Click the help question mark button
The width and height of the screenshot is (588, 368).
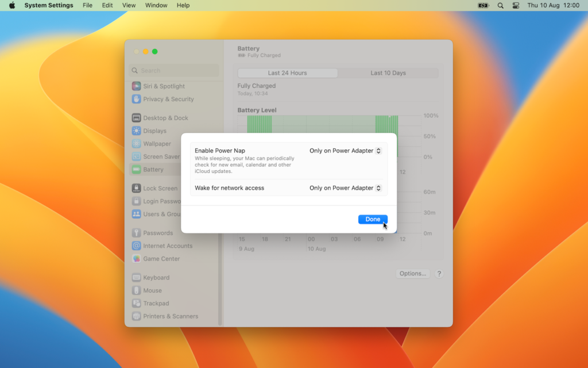pos(439,274)
